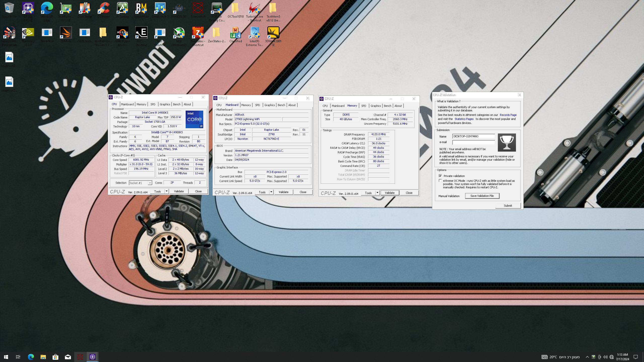The image size is (644, 362).
Task: Open TestMem5 v0.12 folder
Action: click(273, 12)
